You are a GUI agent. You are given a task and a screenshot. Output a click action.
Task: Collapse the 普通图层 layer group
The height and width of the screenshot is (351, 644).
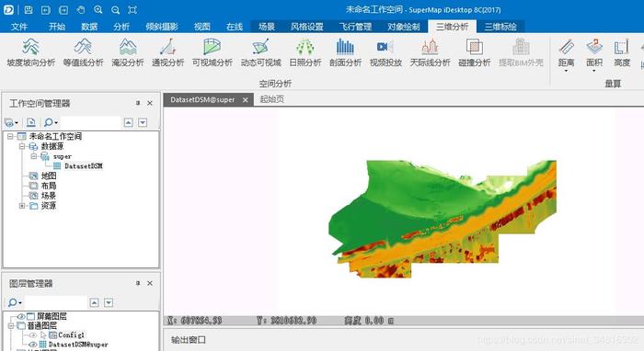[10, 325]
